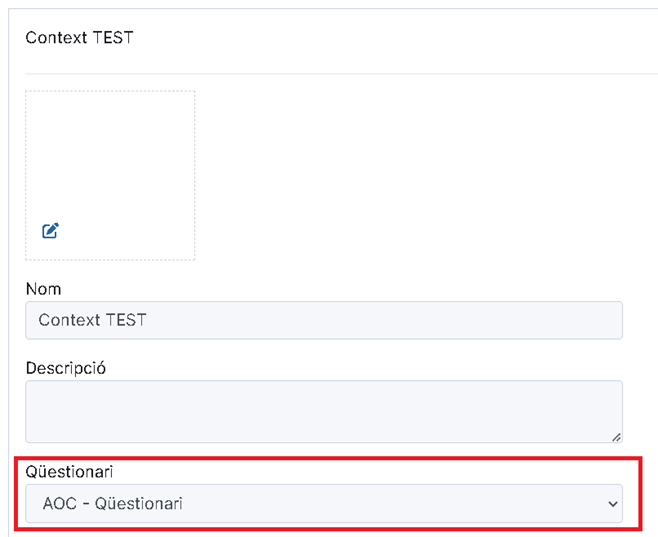The width and height of the screenshot is (658, 537).
Task: Grab the Descripció textarea resize handle
Action: coord(616,437)
